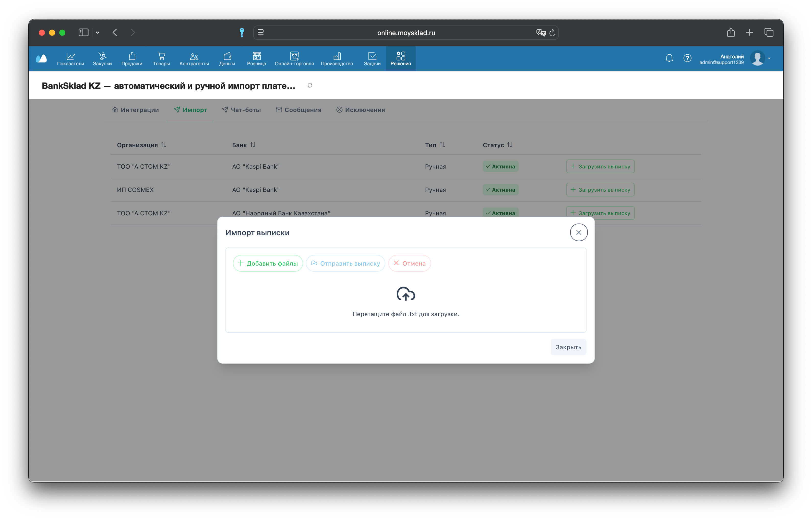812x520 pixels.
Task: Open the Задачи tasks section
Action: (372, 59)
